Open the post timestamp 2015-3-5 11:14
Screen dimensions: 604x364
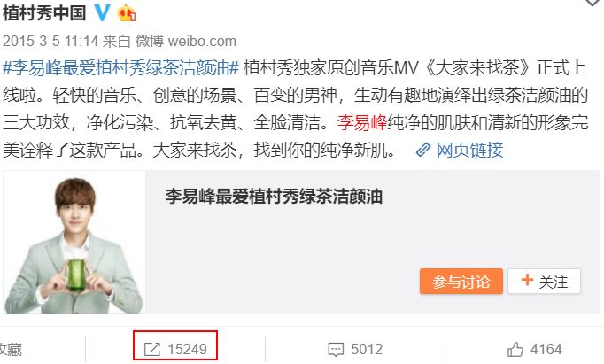(x=50, y=42)
